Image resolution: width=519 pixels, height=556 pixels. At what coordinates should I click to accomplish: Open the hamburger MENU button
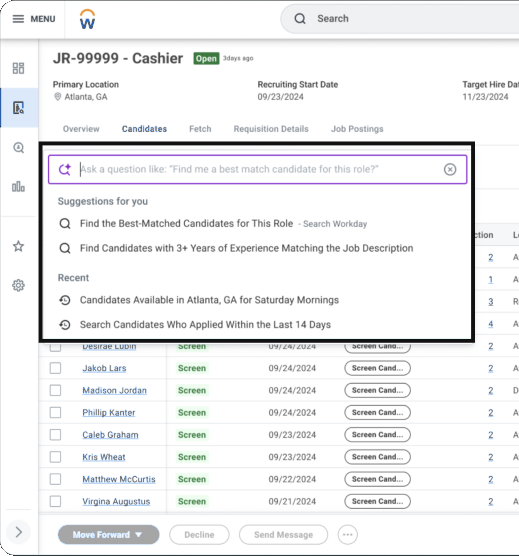tap(34, 19)
